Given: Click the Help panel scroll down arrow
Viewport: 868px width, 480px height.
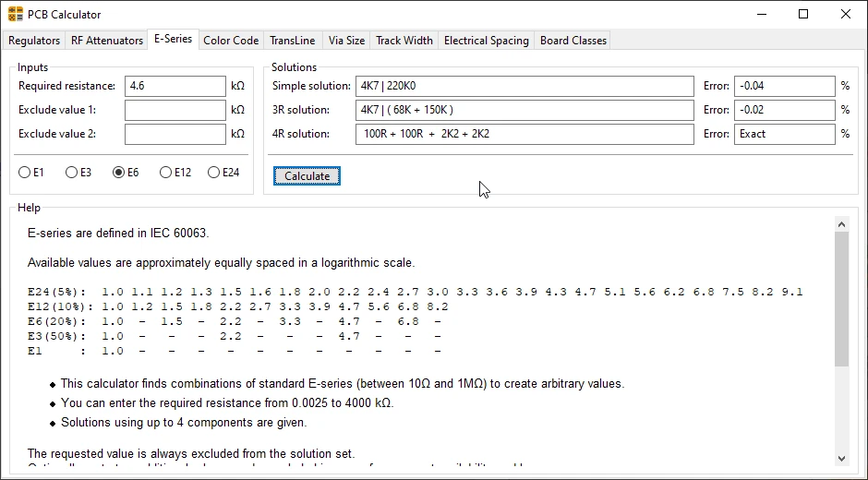Looking at the screenshot, I should 840,458.
